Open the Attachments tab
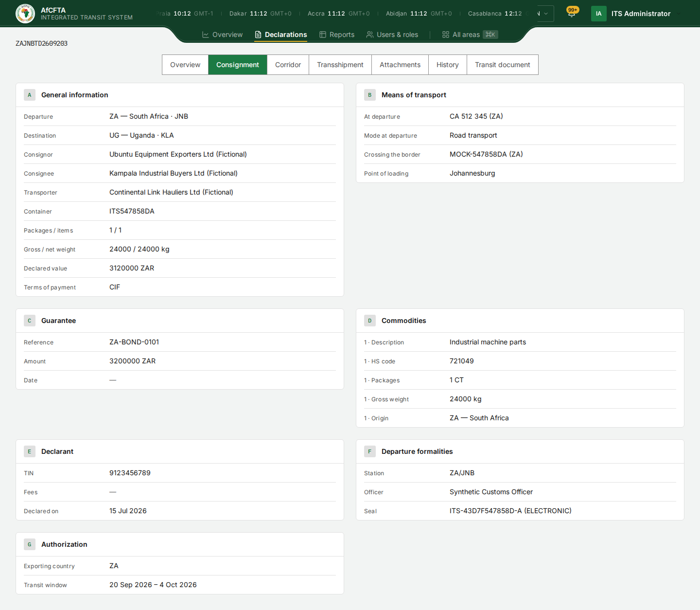Screen dimensions: 700x610 coord(400,65)
